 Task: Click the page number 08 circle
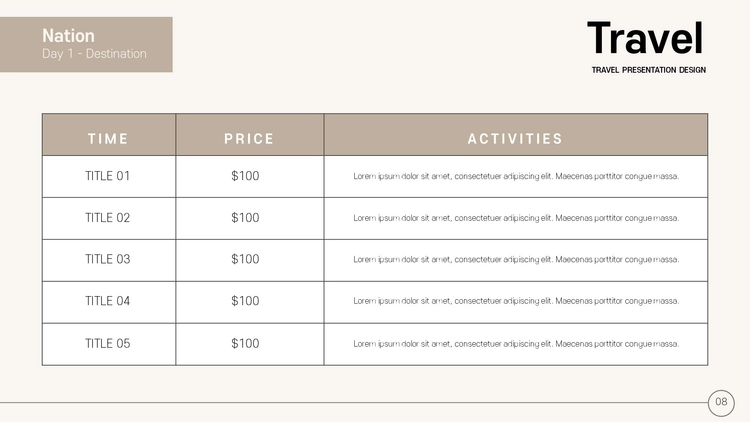721,403
